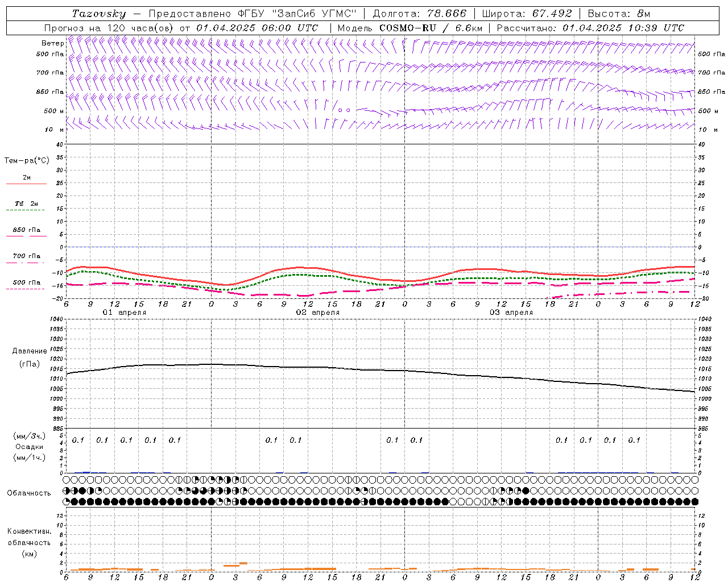Viewport: 728px width, 582px height.
Task: Click the elevation text "Высота: 8м"
Action: (619, 14)
